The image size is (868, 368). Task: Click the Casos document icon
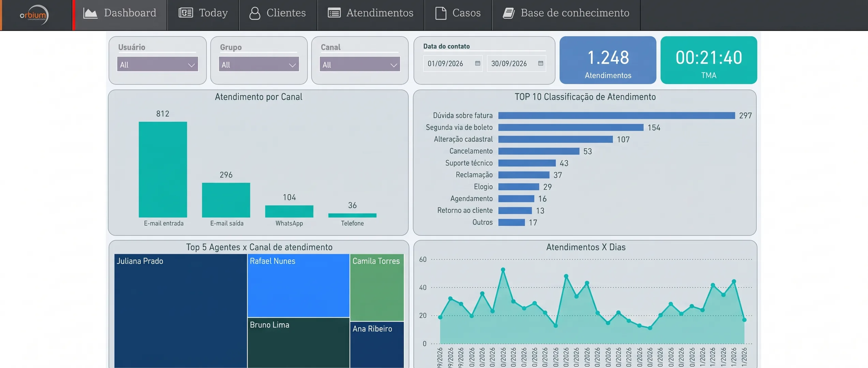point(441,13)
